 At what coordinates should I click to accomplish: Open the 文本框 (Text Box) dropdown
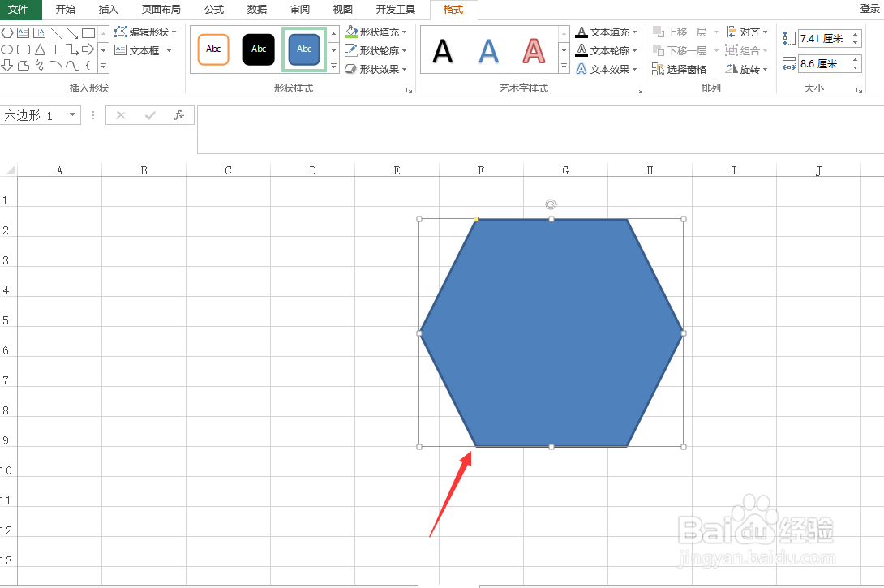(x=144, y=51)
